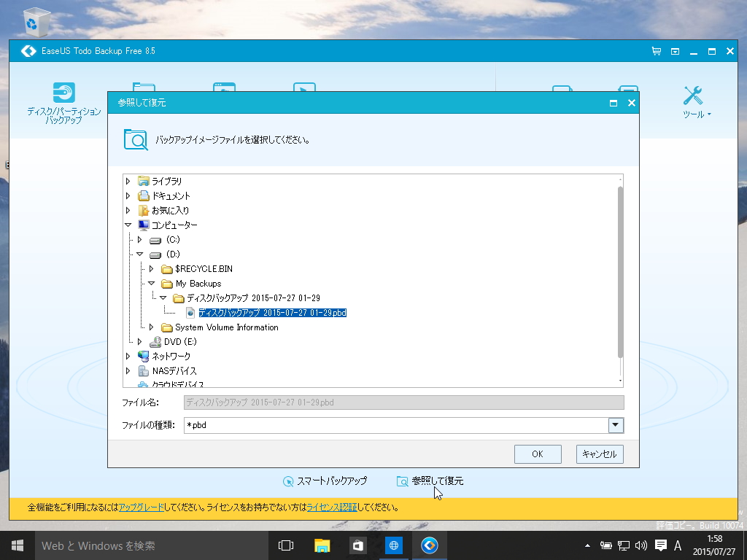Open the ファイルの種類 dropdown
This screenshot has width=747, height=560.
pos(615,425)
